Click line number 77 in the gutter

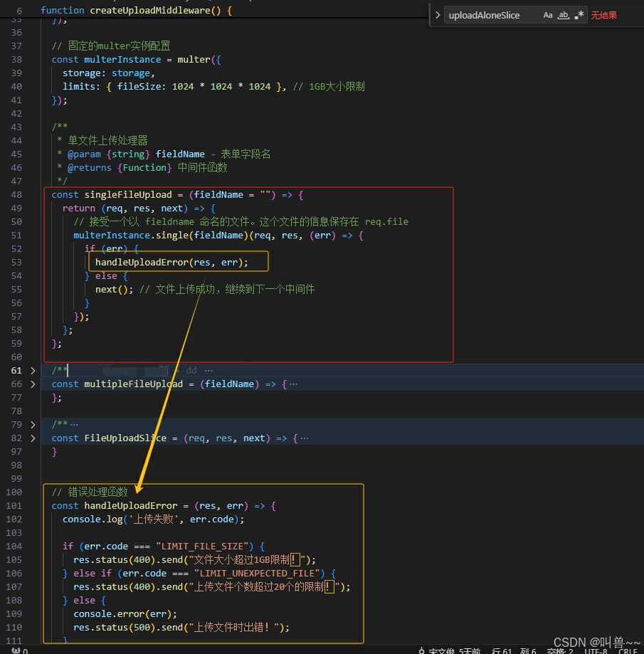(x=16, y=398)
